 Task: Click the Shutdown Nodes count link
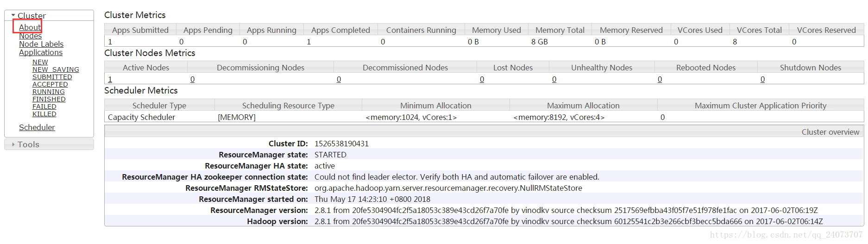[x=763, y=79]
